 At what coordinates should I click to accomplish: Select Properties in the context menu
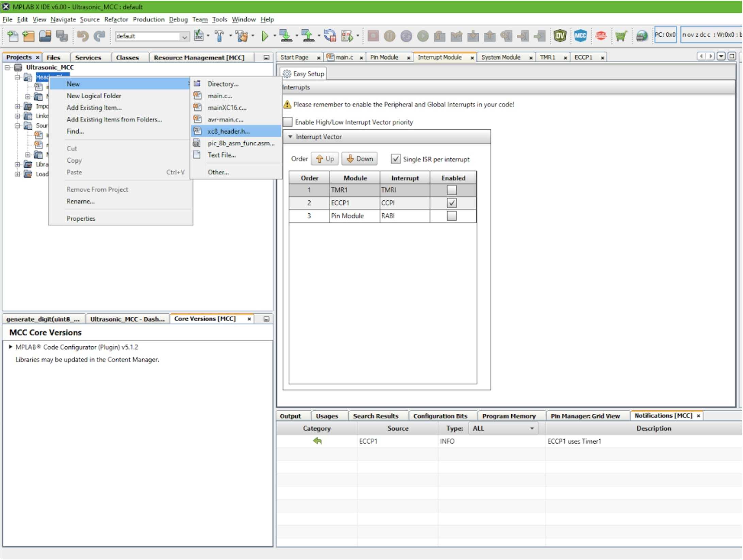(x=81, y=219)
